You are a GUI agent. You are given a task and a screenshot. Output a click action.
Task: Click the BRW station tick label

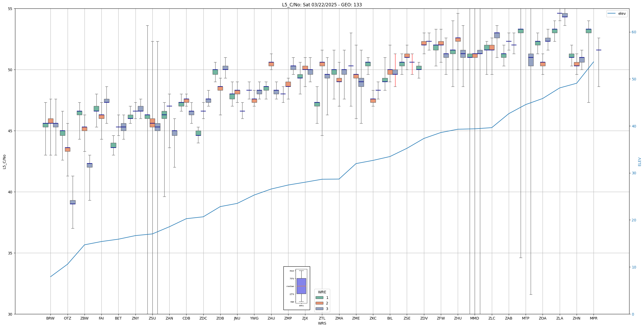point(50,318)
